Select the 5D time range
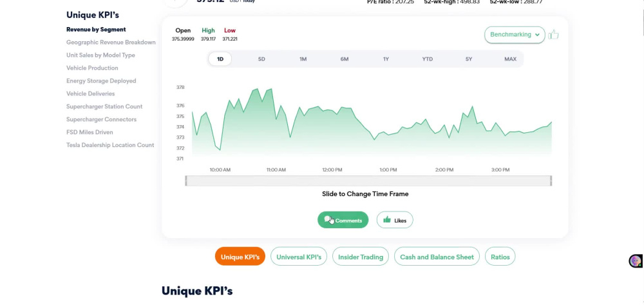 [x=261, y=59]
